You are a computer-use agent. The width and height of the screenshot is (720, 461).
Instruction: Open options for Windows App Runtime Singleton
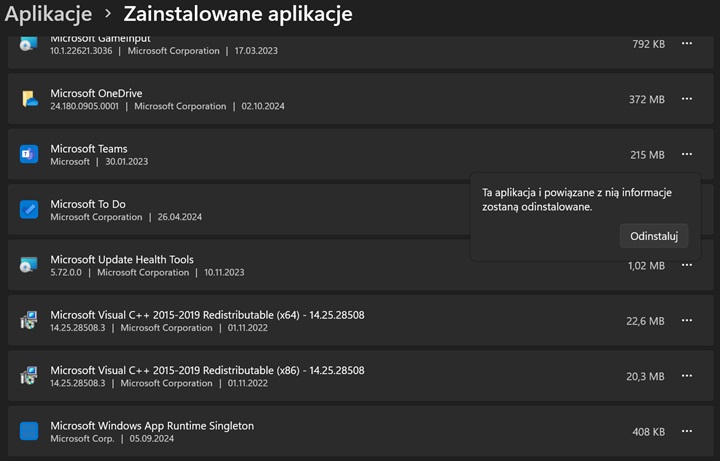[687, 431]
